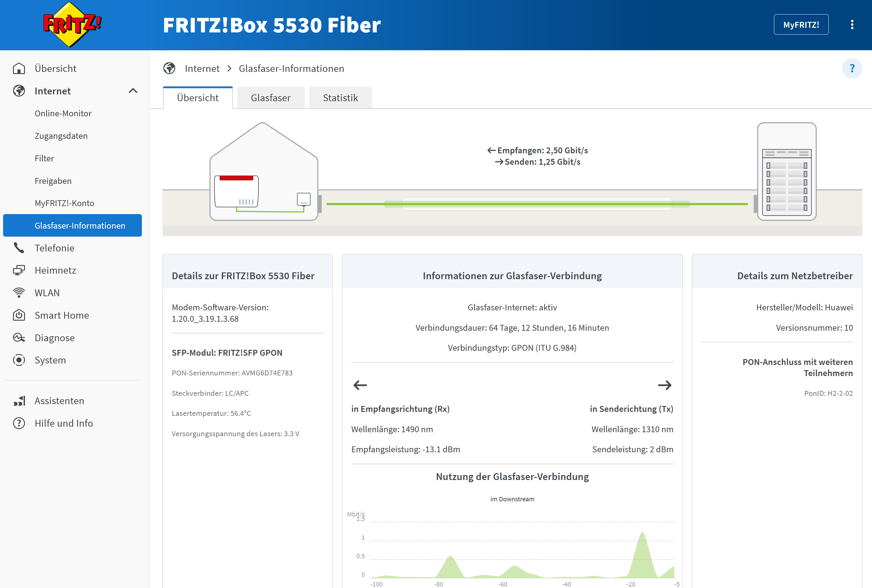This screenshot has width=872, height=588.
Task: Click the green fiber line in the diagram
Action: (537, 204)
